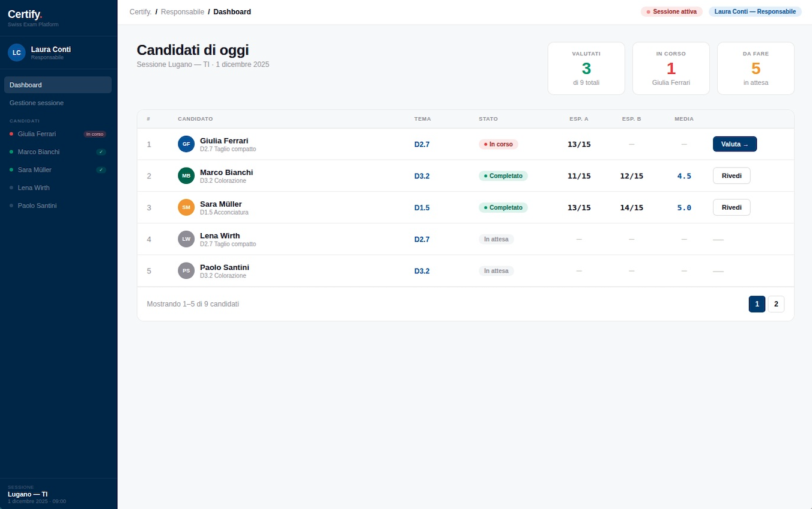Click Laura Conti's LC avatar in sidebar
Image resolution: width=812 pixels, height=509 pixels.
[x=17, y=53]
